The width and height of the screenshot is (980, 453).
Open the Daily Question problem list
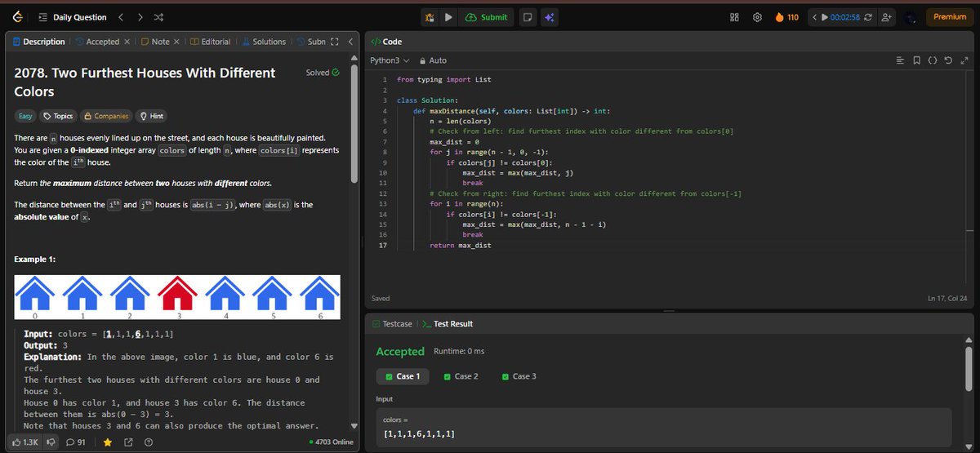point(72,17)
